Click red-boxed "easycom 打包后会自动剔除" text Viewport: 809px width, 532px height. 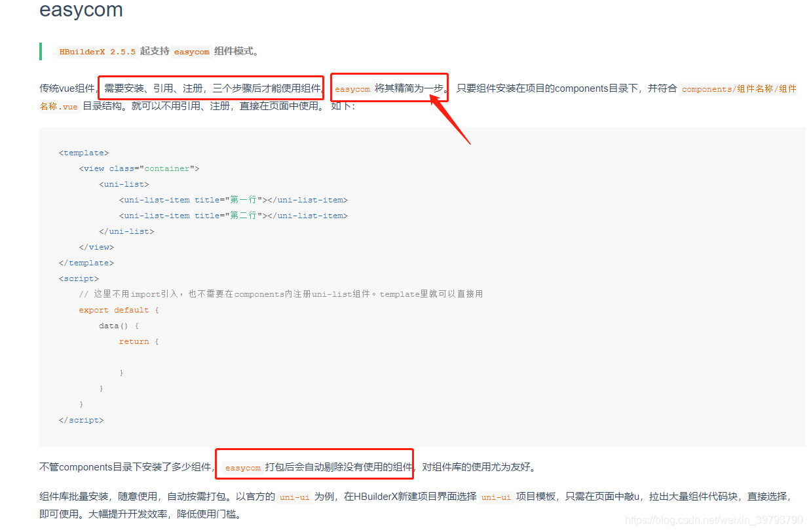(314, 466)
